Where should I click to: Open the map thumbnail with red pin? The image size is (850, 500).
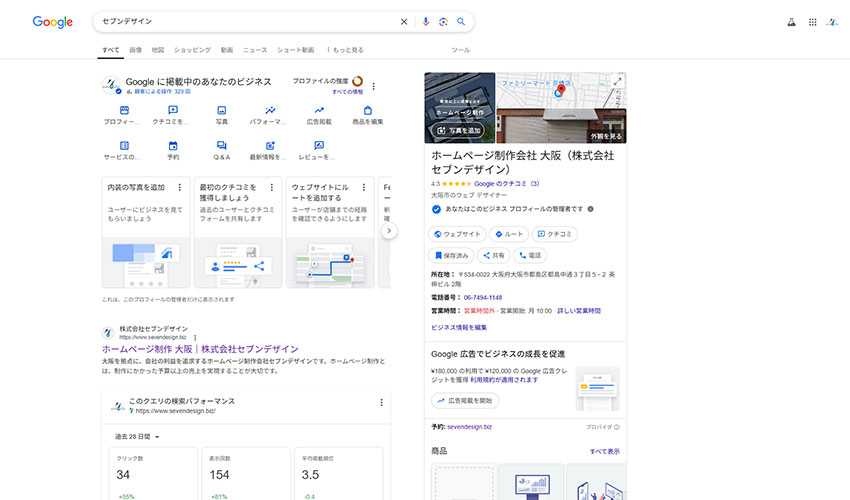561,90
